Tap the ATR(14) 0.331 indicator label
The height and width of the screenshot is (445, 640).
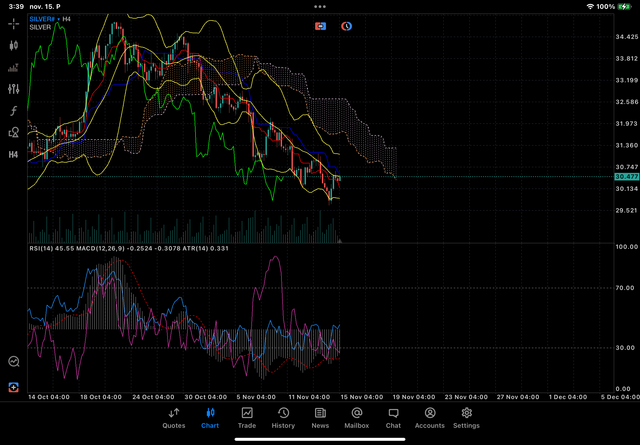(x=205, y=248)
